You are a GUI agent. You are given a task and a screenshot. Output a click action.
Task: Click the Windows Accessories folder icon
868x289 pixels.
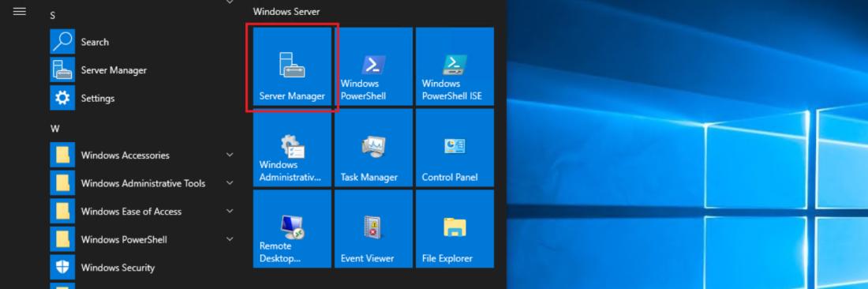click(x=62, y=155)
